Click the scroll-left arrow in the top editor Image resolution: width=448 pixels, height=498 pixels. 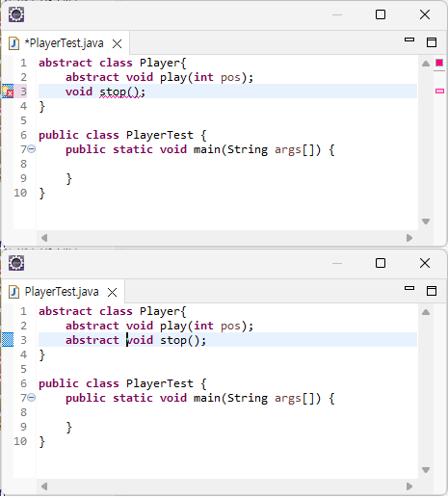44,238
